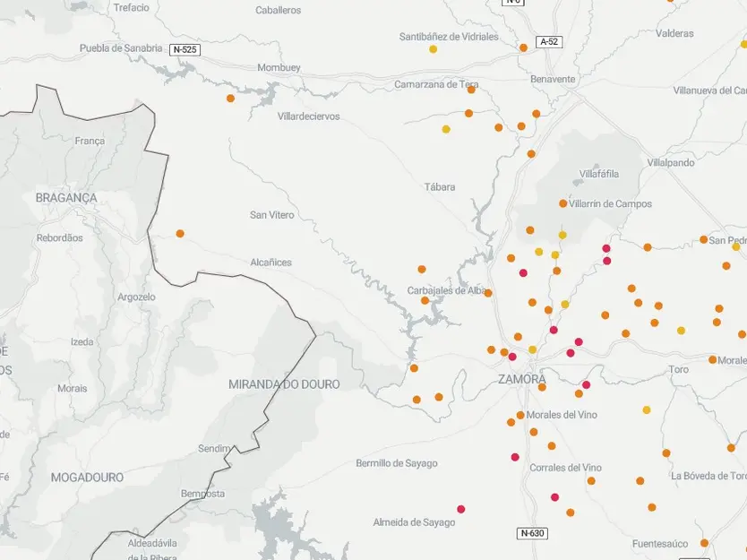The image size is (747, 560).
Task: Select the La Bóveda de Toro label
Action: (708, 476)
